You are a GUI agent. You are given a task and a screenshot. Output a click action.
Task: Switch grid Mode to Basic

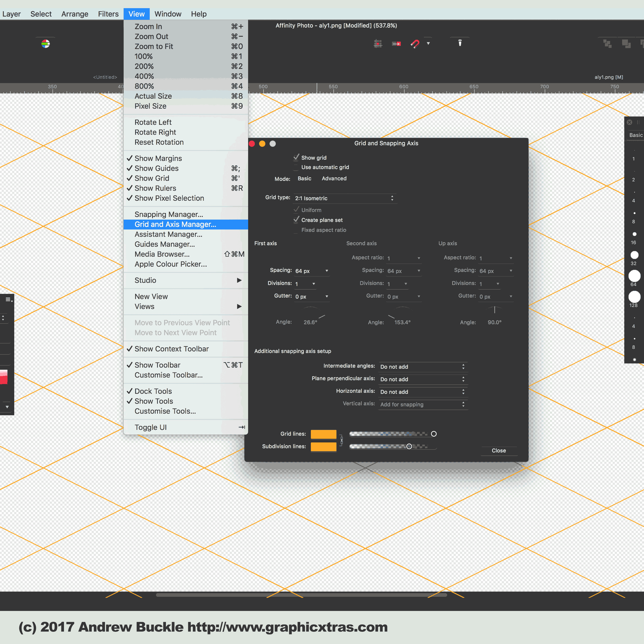pyautogui.click(x=304, y=179)
